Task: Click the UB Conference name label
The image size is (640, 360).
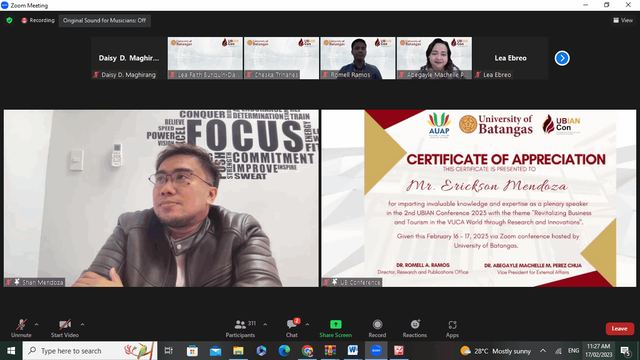Action: point(352,282)
